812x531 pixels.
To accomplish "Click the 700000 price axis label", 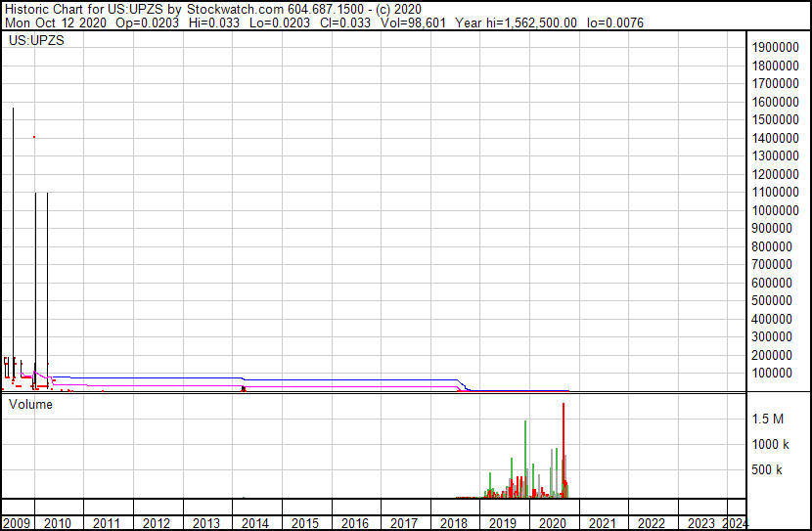I will coord(772,264).
